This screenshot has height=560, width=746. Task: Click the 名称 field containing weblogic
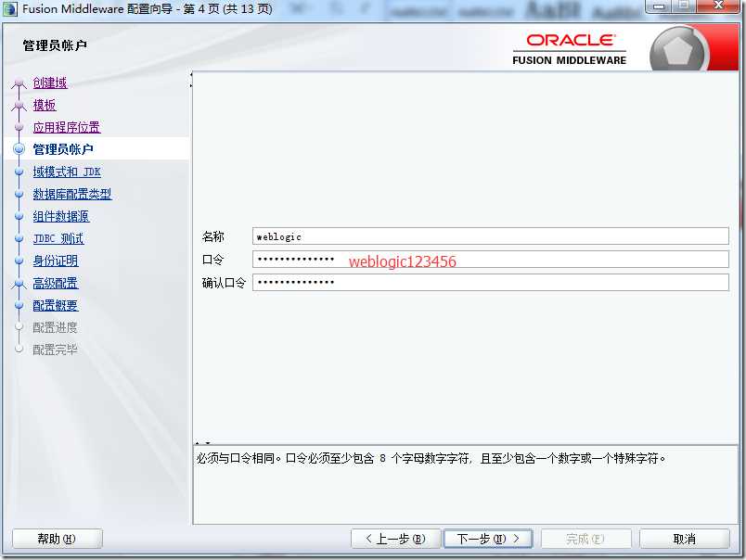(x=491, y=236)
